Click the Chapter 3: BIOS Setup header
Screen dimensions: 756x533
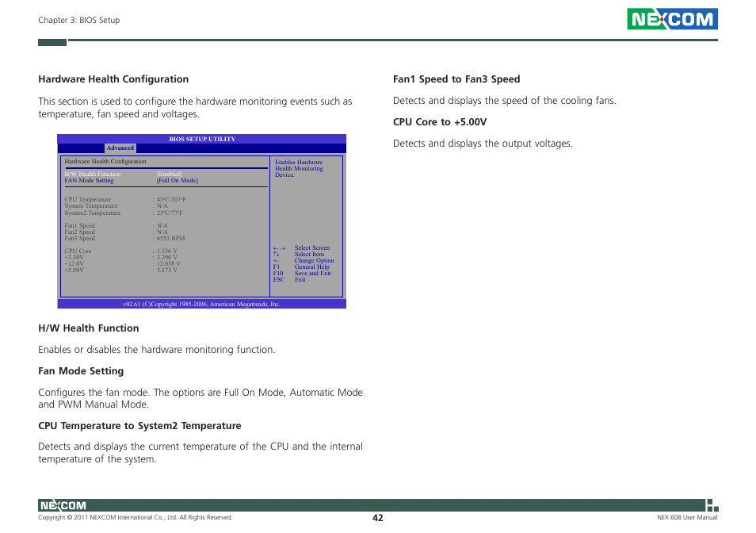79,21
